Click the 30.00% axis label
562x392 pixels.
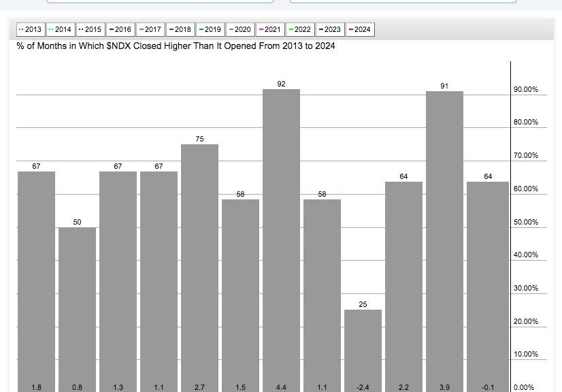526,288
